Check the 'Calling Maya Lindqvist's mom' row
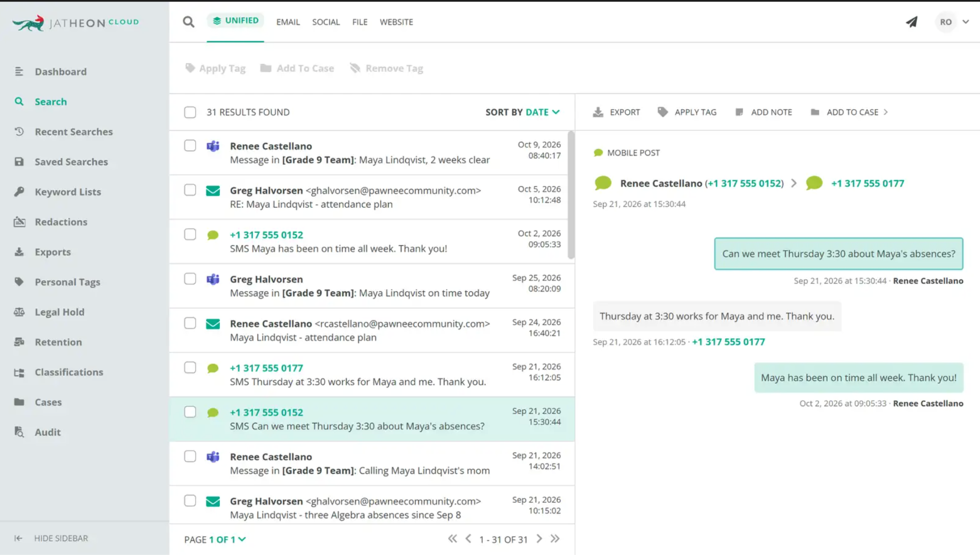The width and height of the screenshot is (980, 555). click(190, 456)
